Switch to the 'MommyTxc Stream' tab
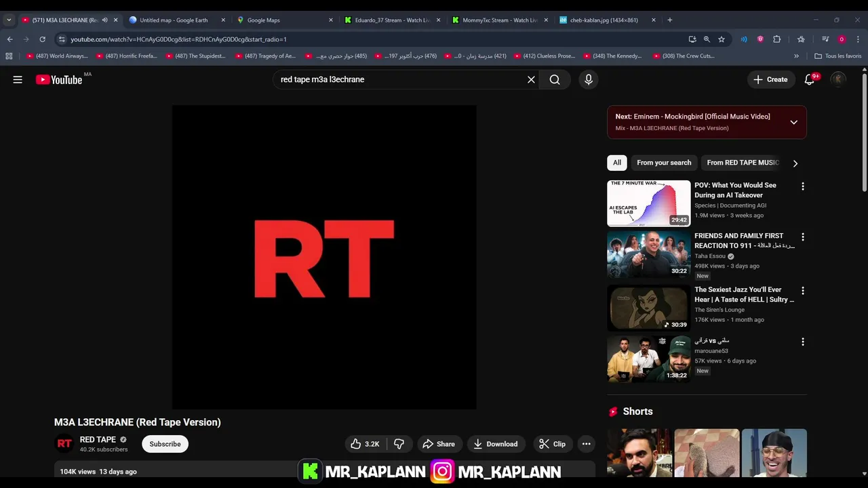Viewport: 868px width, 488px height. tap(500, 20)
